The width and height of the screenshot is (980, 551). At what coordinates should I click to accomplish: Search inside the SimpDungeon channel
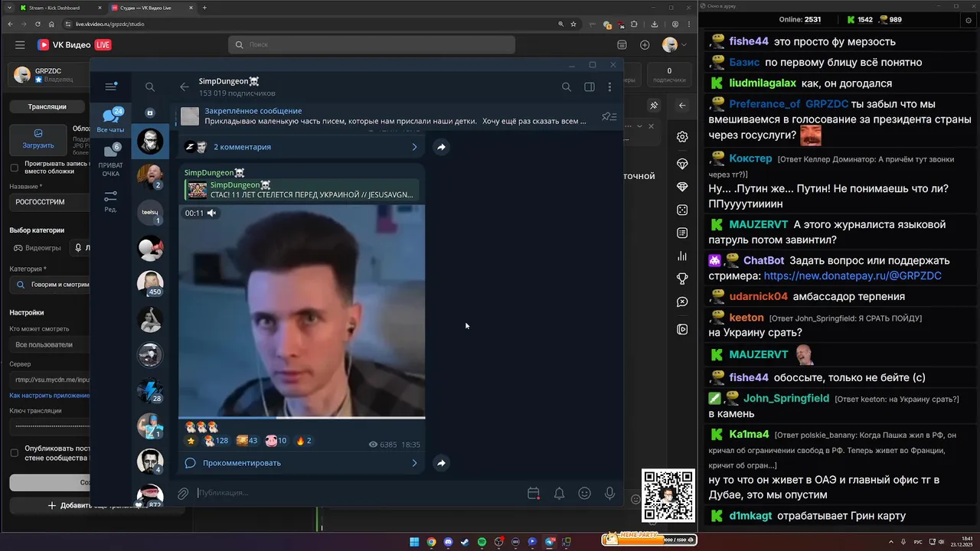click(x=567, y=87)
